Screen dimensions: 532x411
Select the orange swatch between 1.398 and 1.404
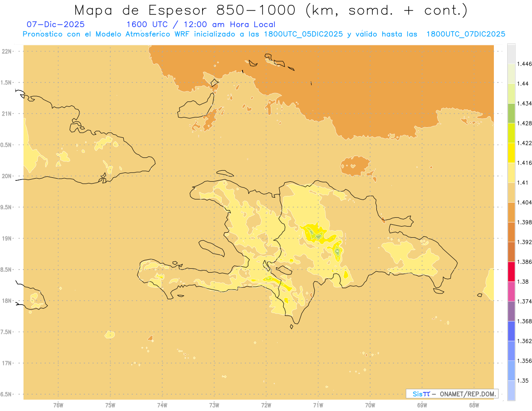click(511, 212)
